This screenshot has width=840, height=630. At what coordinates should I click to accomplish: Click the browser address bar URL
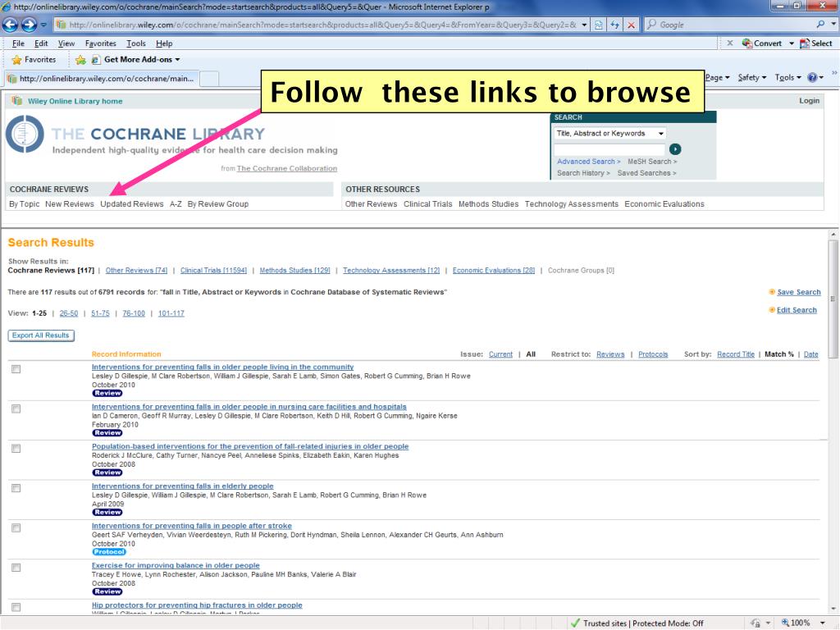click(322, 25)
